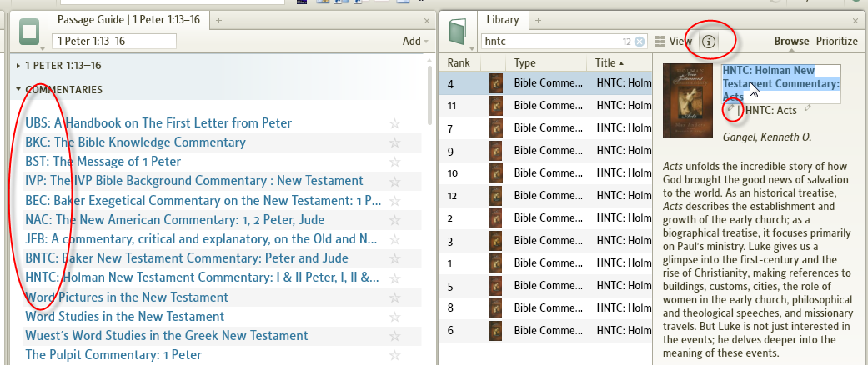Click the highlighted HNTC title edit box

(781, 84)
